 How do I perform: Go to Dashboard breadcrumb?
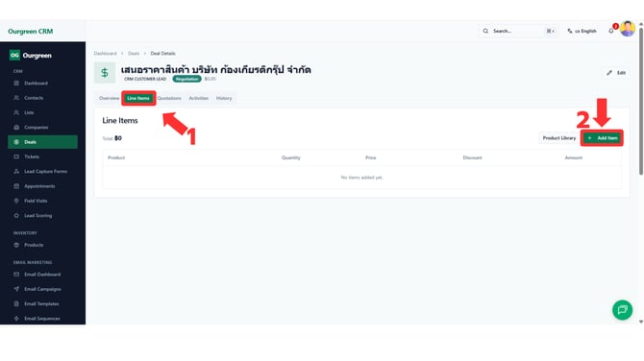pyautogui.click(x=105, y=54)
